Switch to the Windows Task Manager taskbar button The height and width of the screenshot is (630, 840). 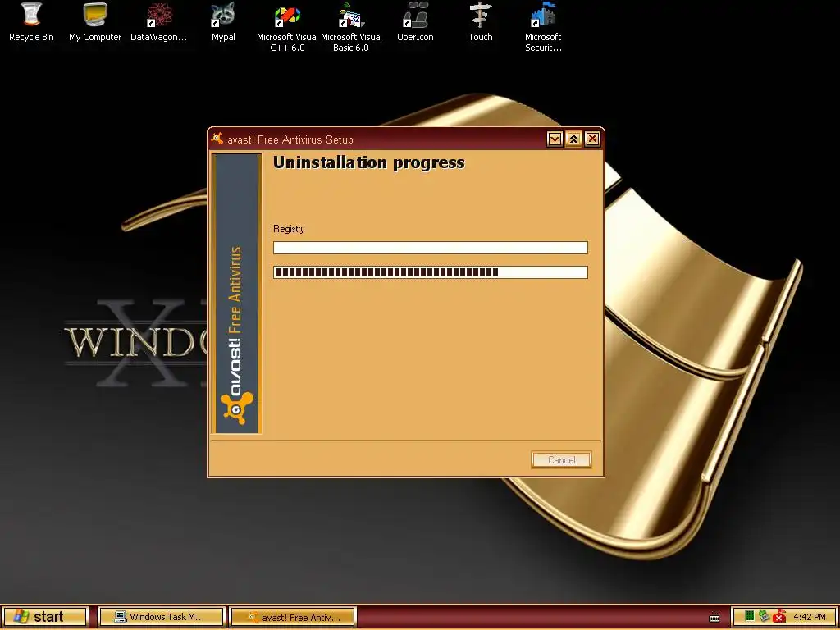[162, 617]
